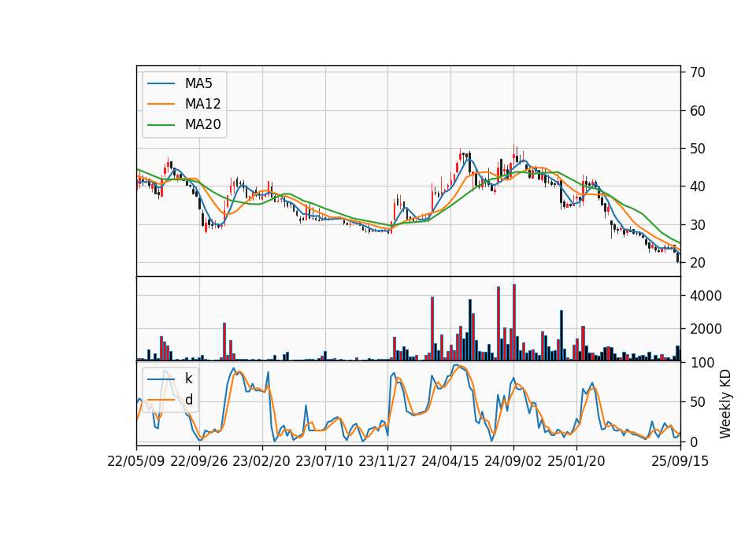Click the price axis value 20

[x=697, y=263]
